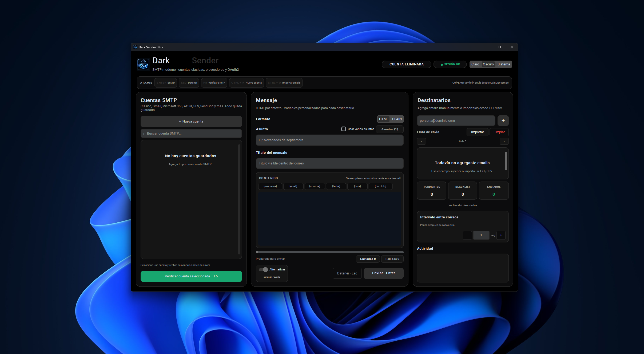Close the Dark Sender window
The image size is (644, 354).
point(511,47)
